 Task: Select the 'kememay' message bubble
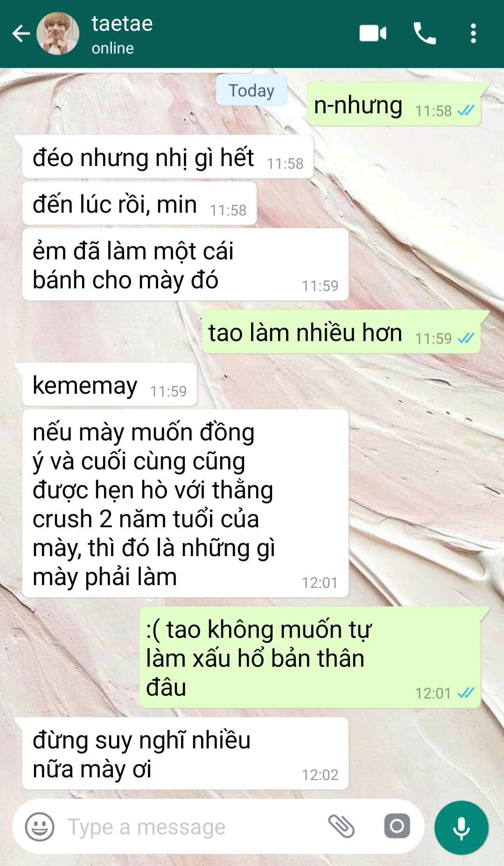click(110, 384)
